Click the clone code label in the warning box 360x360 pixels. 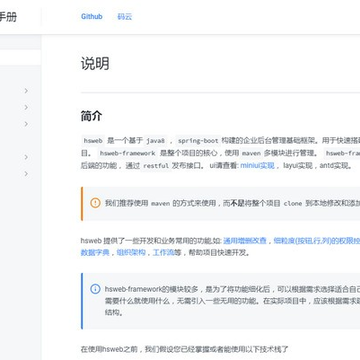293,203
